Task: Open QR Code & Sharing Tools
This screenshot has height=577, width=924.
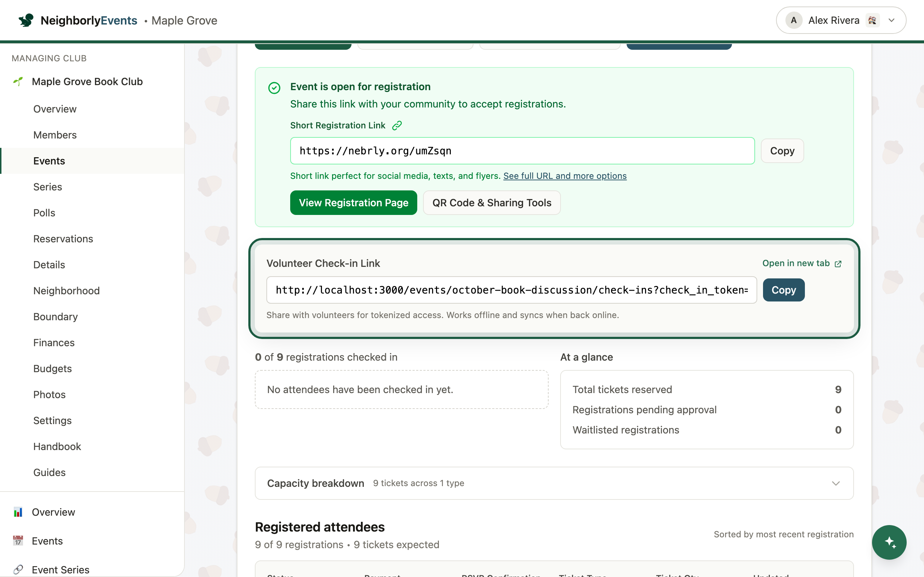Action: [492, 203]
